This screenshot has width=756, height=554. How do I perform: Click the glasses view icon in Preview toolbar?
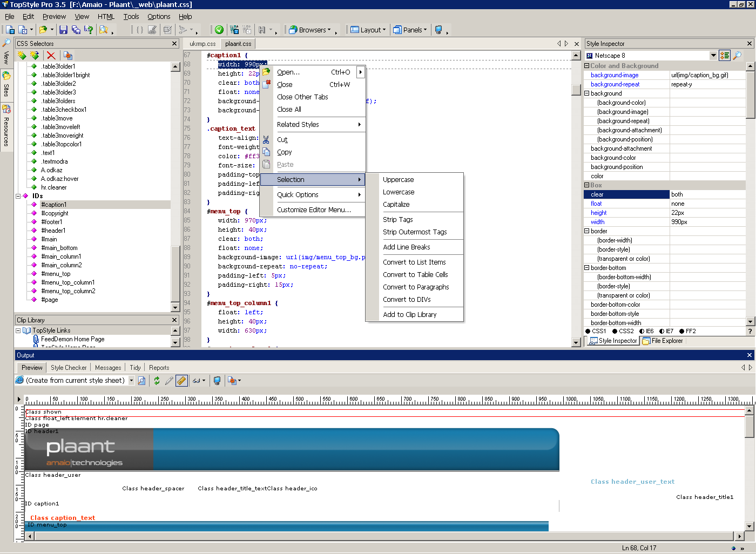(x=197, y=381)
